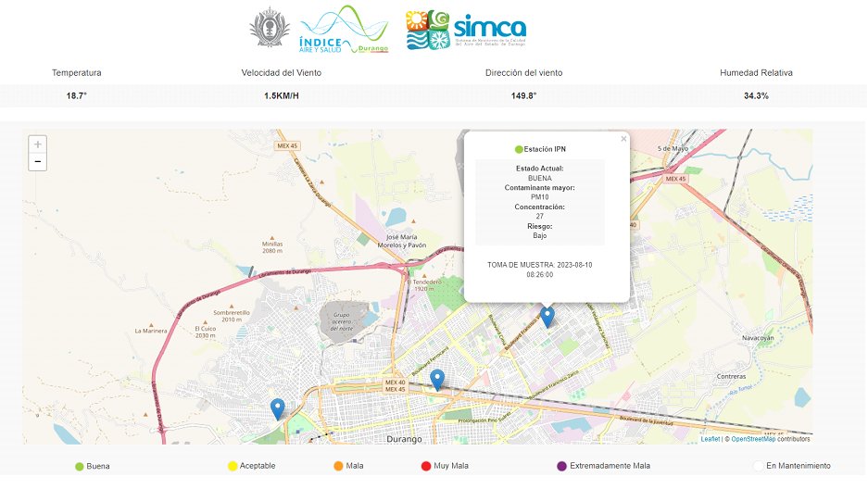Screen dimensions: 868x489
Task: Click the Dirección del viento heading
Action: click(523, 72)
